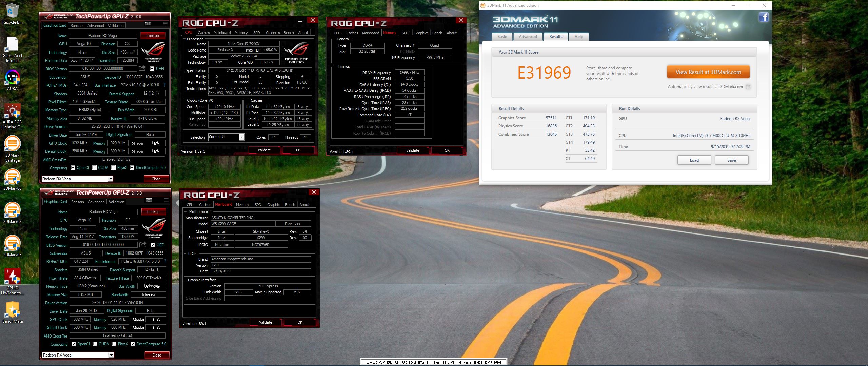Screen dimensions: 868x366
Task: Click the 3DMark 11 title bar app icon
Action: [483, 5]
